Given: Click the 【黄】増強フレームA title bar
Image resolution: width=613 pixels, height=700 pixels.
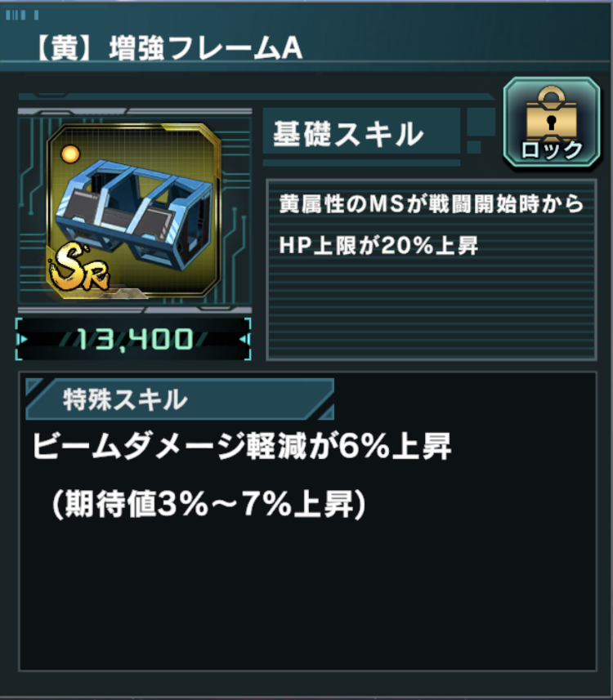Looking at the screenshot, I should [168, 48].
